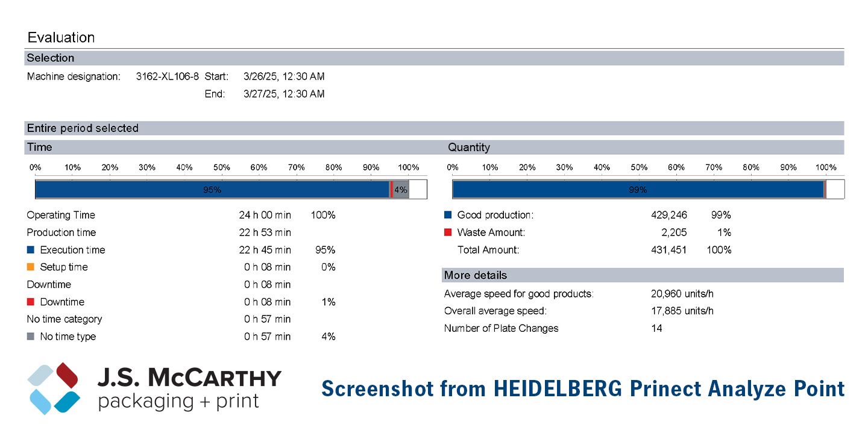Click the 99% blue segment of Quantity bar

point(638,190)
